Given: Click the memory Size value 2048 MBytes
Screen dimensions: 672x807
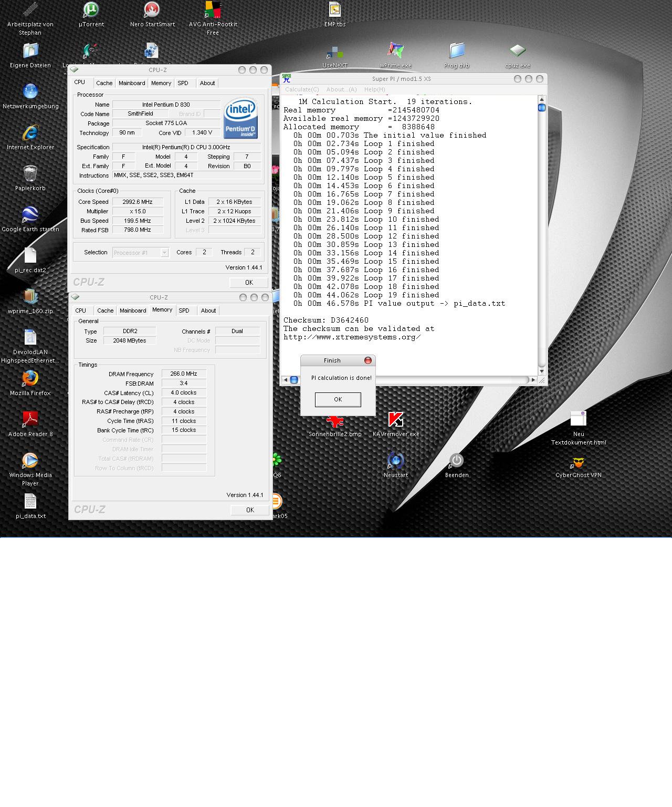Looking at the screenshot, I should coord(130,340).
